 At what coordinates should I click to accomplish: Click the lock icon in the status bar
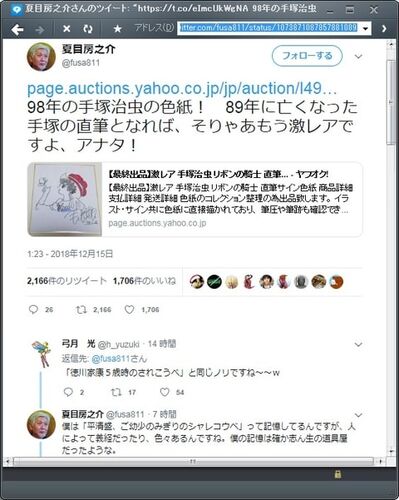coord(338,474)
